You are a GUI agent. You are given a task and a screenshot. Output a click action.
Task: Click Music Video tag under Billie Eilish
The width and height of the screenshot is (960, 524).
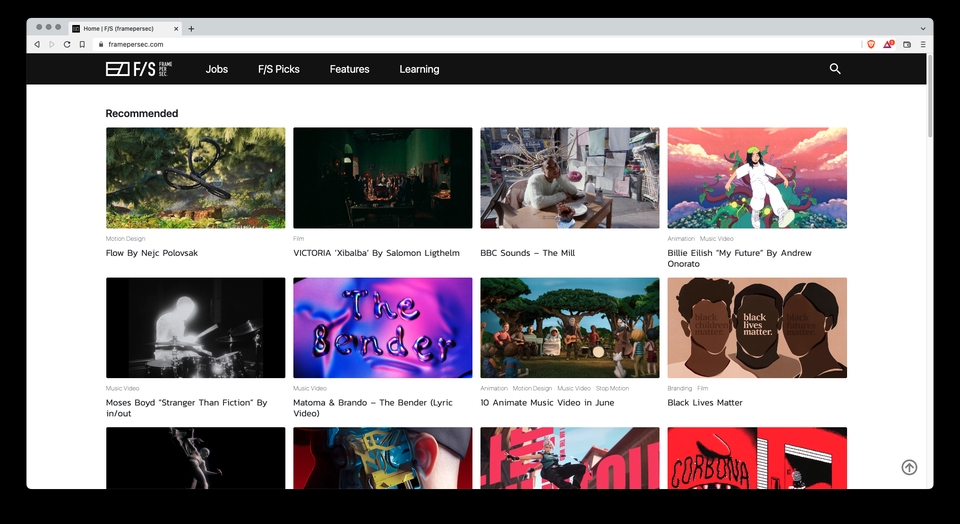coord(716,239)
